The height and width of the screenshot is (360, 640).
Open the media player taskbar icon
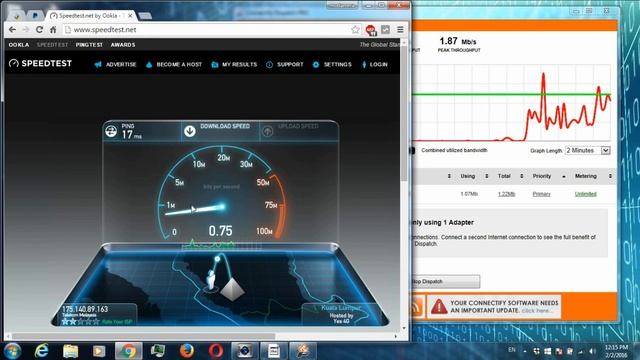pos(99,351)
